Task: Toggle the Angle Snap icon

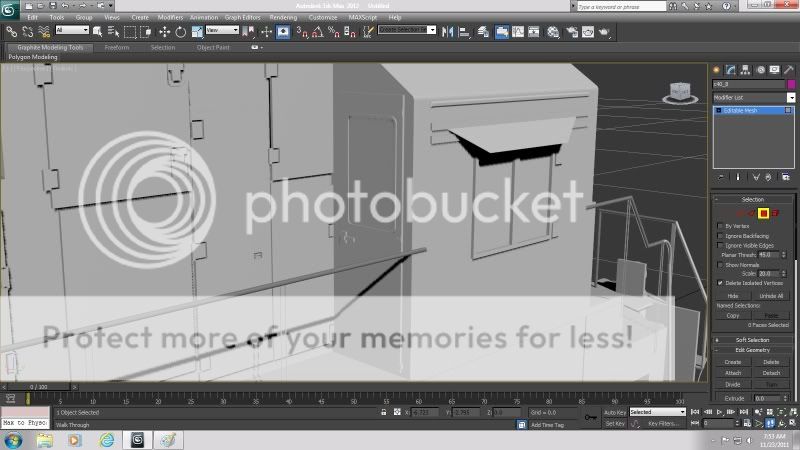Action: coord(318,32)
